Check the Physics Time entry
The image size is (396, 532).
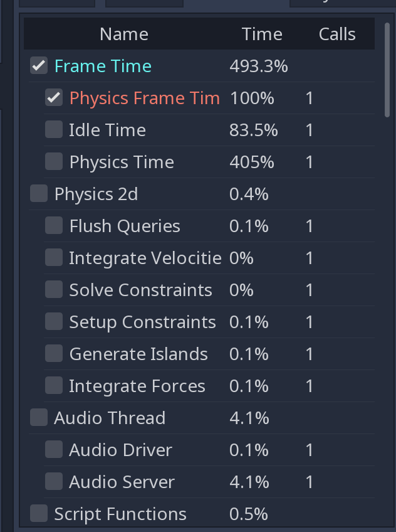[x=53, y=161]
